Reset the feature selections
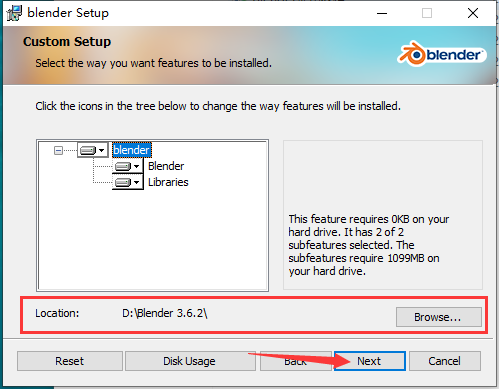This screenshot has width=499, height=389. point(70,361)
